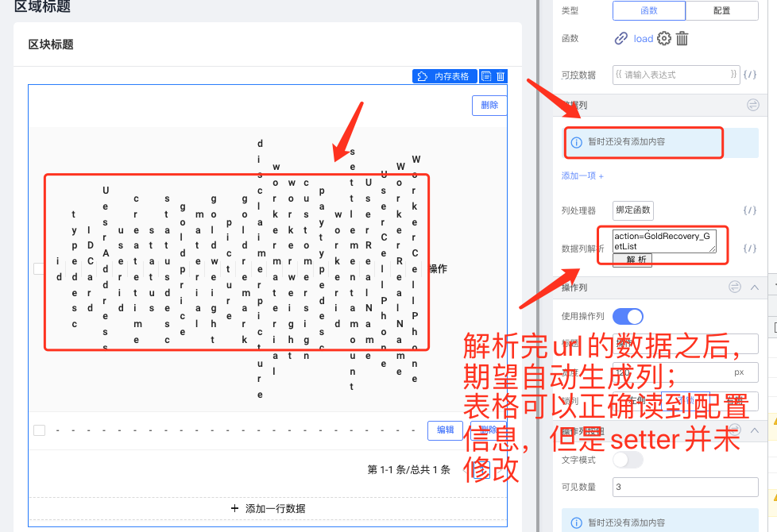This screenshot has height=532, width=777.
Task: Click the id column header
Action: (x=59, y=269)
